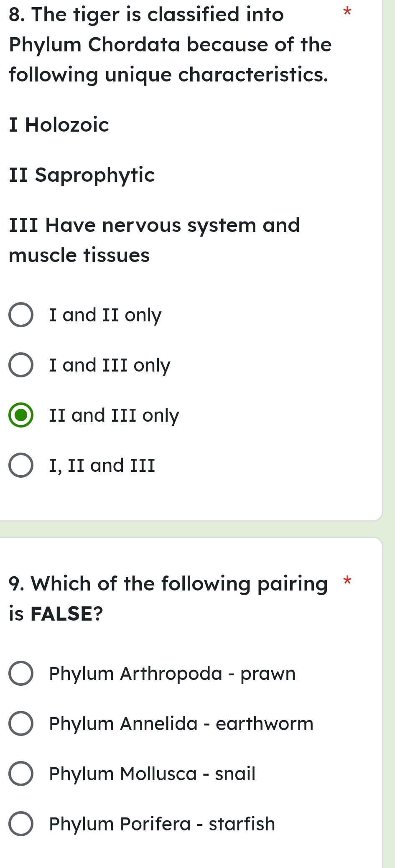Click the 'Phylum Mollusca - snail' label text

(152, 774)
